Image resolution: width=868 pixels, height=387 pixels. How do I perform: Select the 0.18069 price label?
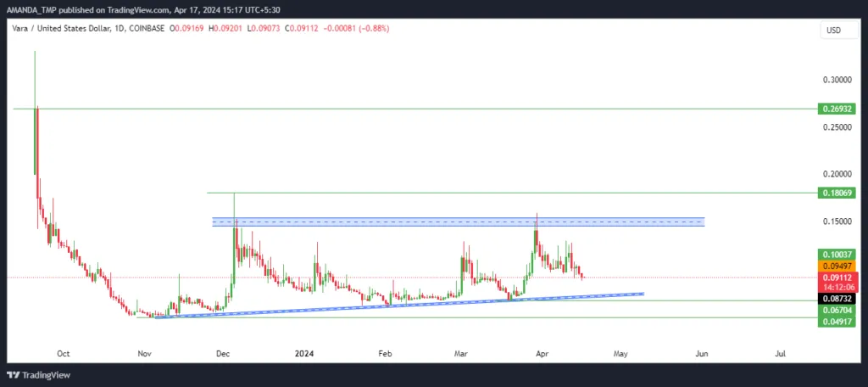(837, 193)
